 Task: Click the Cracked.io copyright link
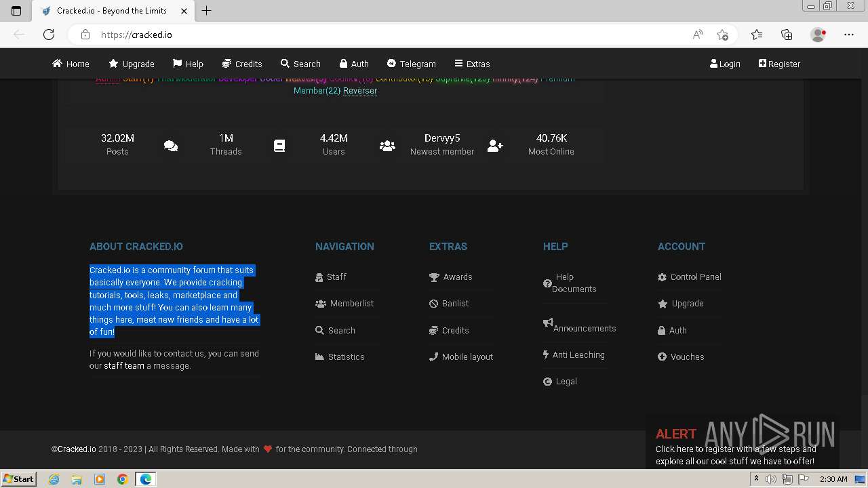click(x=76, y=449)
